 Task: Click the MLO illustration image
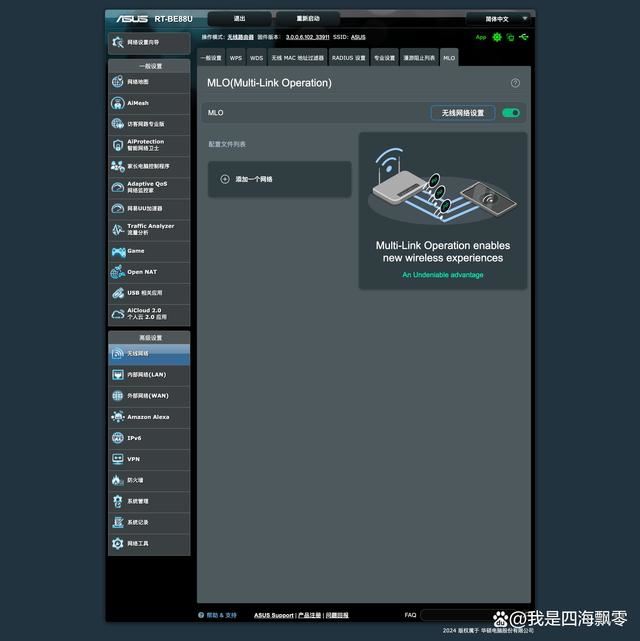coord(443,186)
